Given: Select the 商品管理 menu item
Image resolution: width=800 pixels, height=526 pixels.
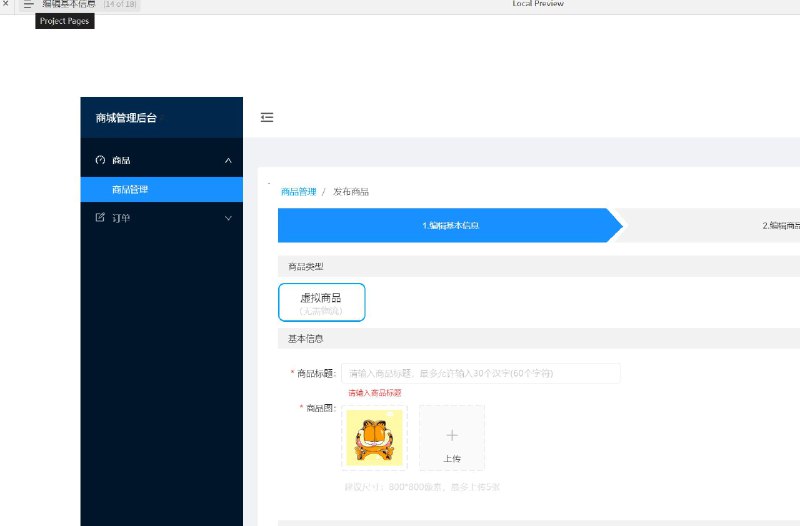Looking at the screenshot, I should click(162, 189).
